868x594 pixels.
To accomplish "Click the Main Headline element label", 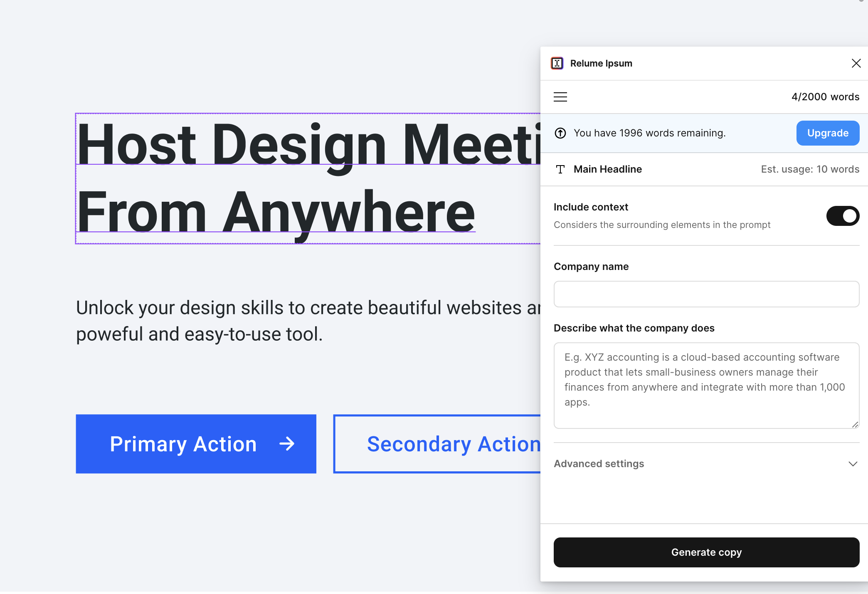I will 607,169.
